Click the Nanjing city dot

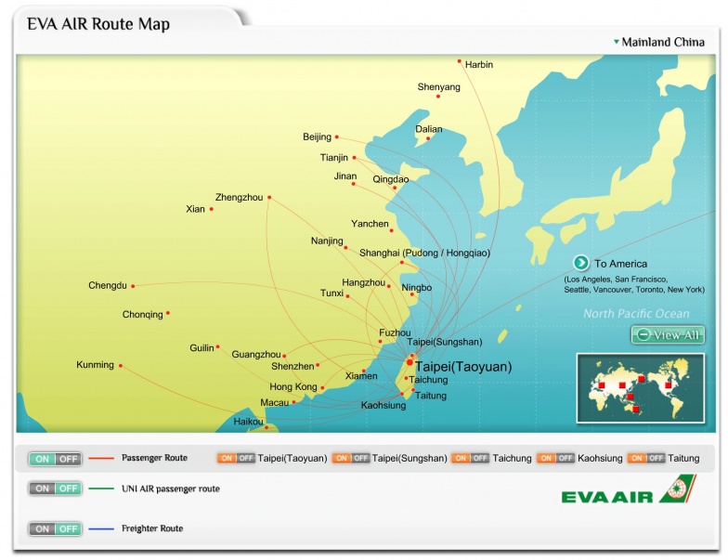pyautogui.click(x=345, y=247)
